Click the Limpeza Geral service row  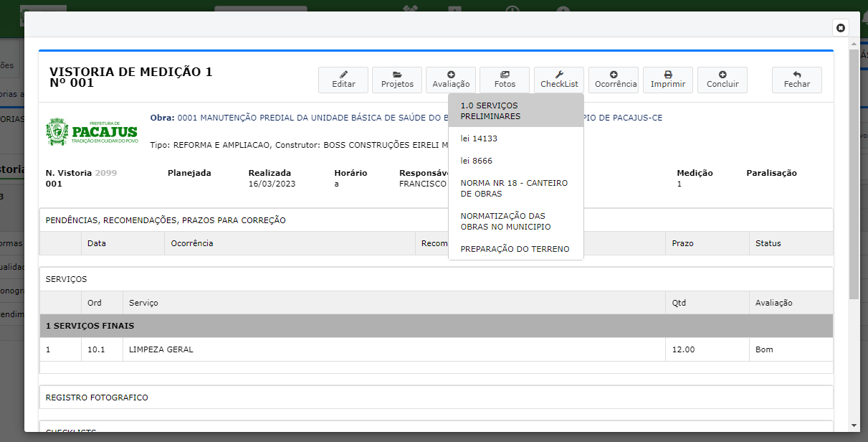click(x=161, y=349)
